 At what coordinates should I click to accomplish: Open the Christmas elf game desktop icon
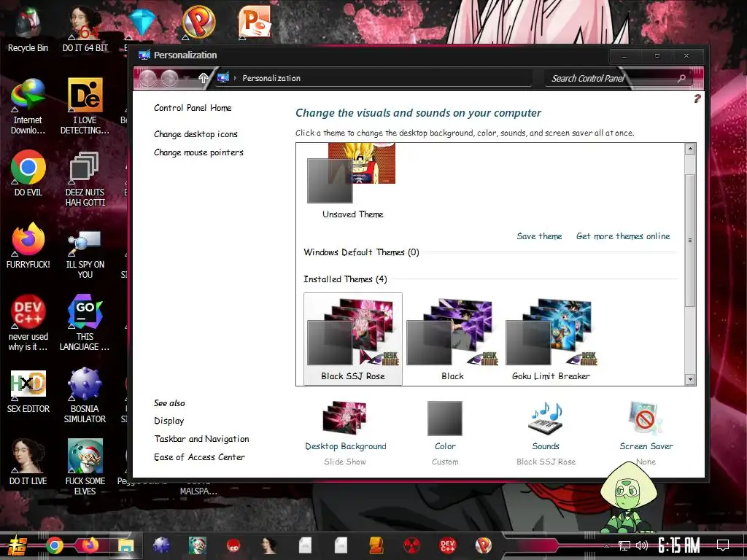[x=85, y=467]
